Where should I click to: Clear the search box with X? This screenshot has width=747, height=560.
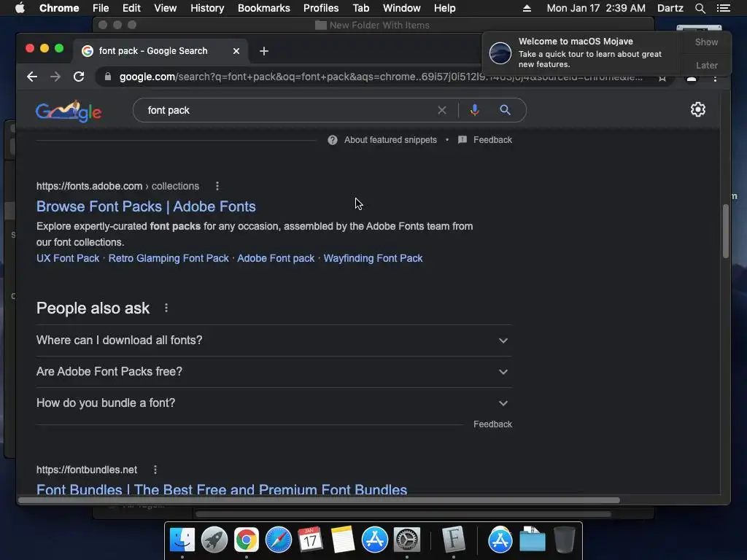click(441, 110)
